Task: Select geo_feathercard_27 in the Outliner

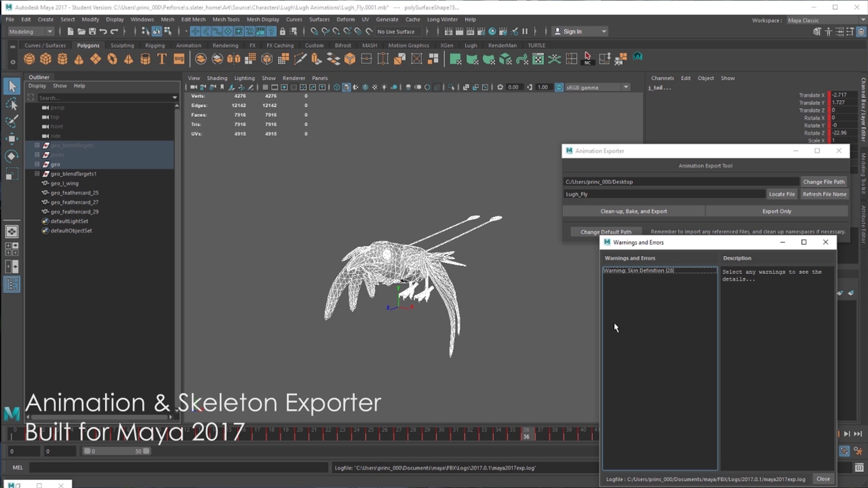Action: 75,202
